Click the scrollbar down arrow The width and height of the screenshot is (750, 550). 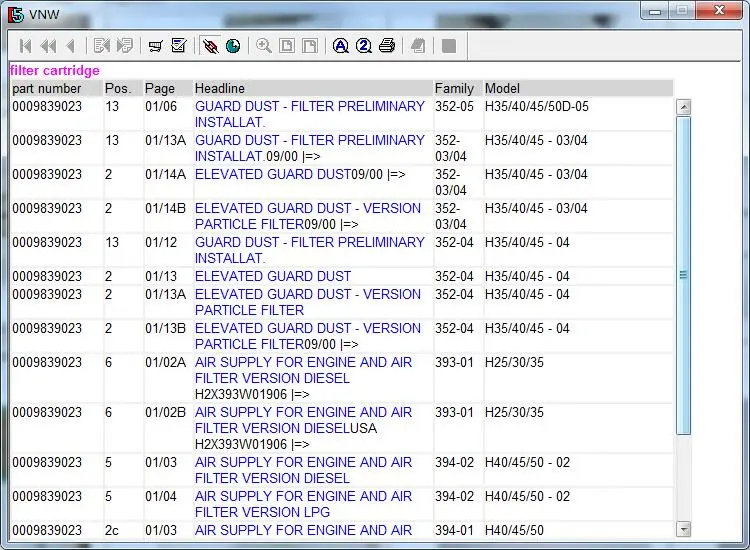[684, 529]
